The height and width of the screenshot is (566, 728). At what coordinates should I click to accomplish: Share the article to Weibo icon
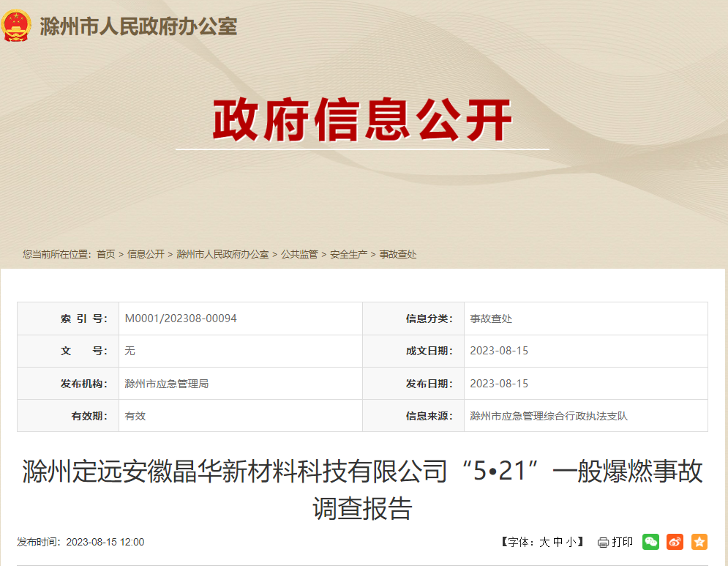(x=675, y=542)
